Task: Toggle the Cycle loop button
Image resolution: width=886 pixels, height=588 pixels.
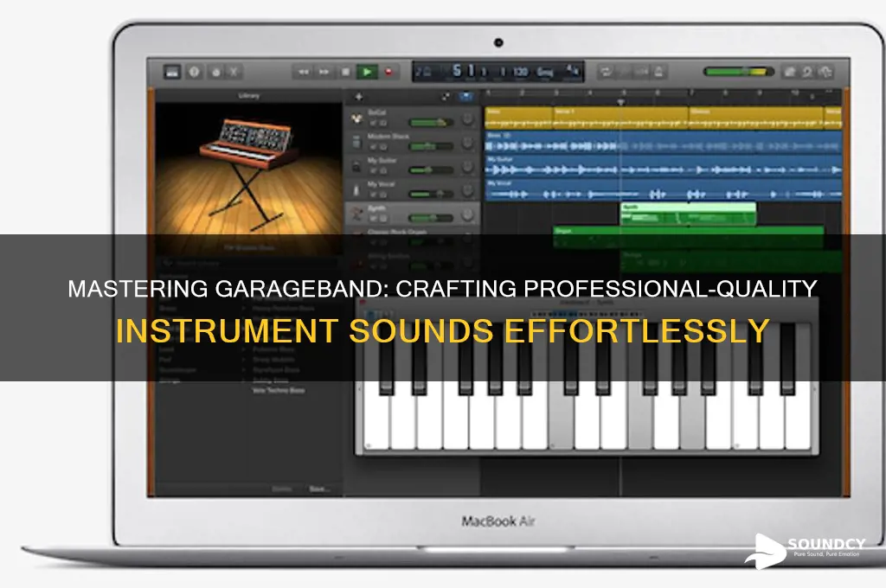Action: coord(607,72)
